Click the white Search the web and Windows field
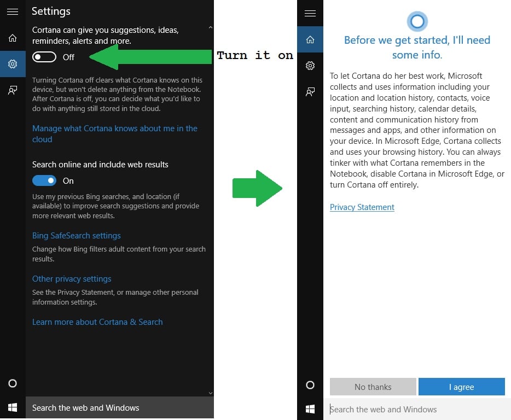511x420 pixels. [x=417, y=409]
